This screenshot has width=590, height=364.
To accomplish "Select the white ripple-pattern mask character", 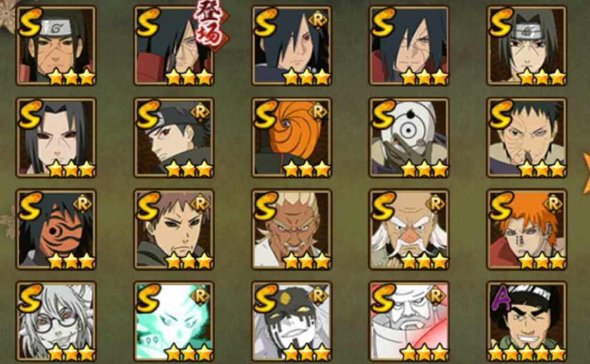I will [x=409, y=138].
